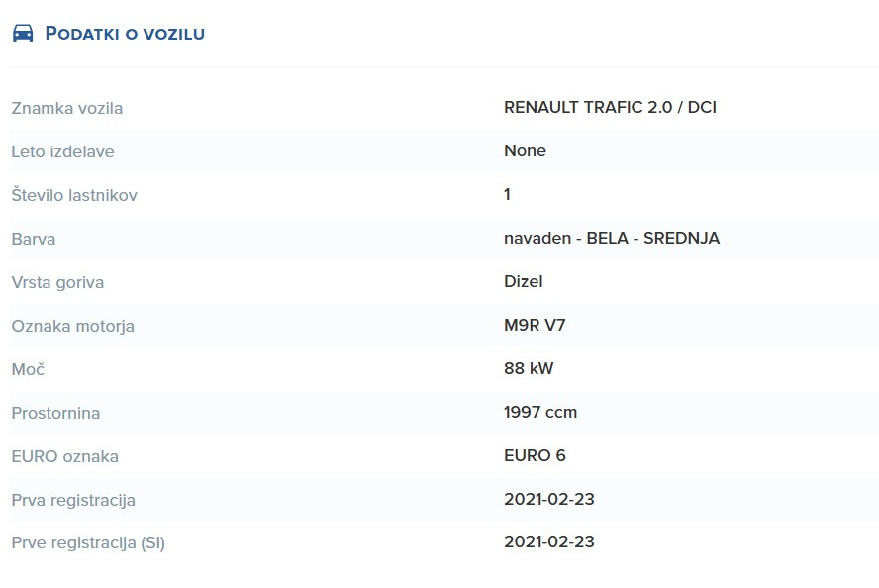Click the Prva registracija date 2021-02-23
Image resolution: width=879 pixels, height=588 pixels.
coord(548,499)
